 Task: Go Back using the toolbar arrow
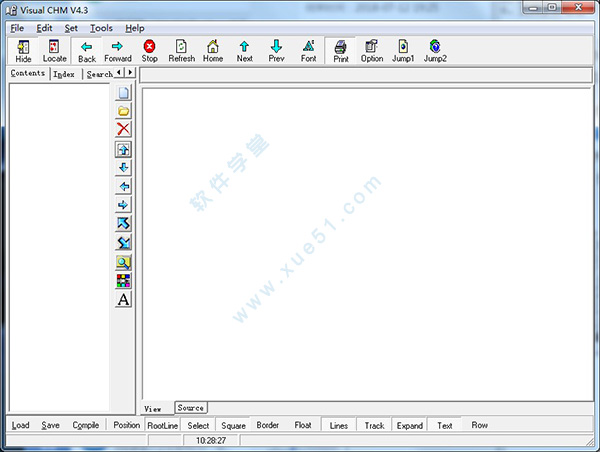tap(87, 51)
